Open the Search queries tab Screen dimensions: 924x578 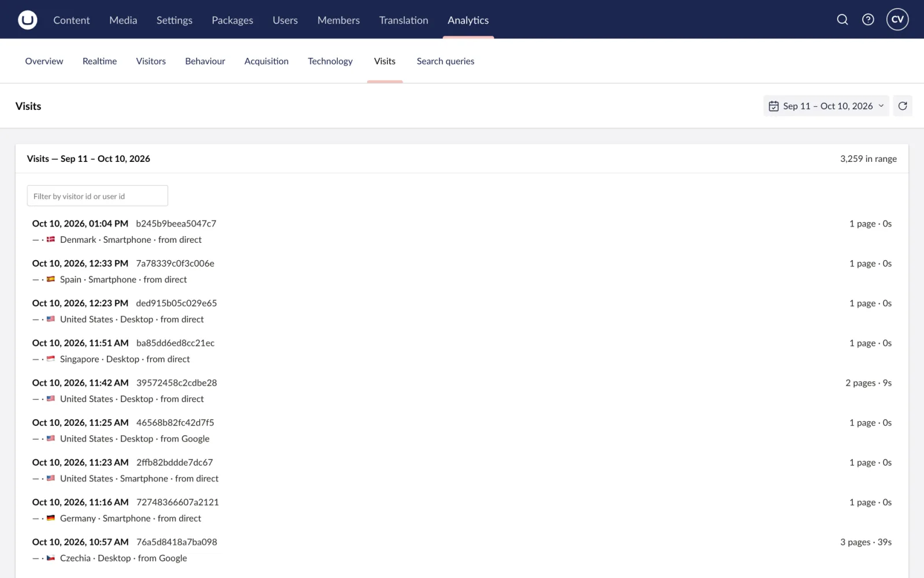tap(445, 61)
